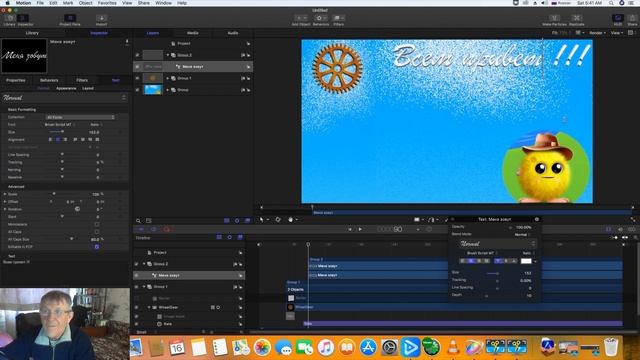Click Make Particles icon

(554, 18)
